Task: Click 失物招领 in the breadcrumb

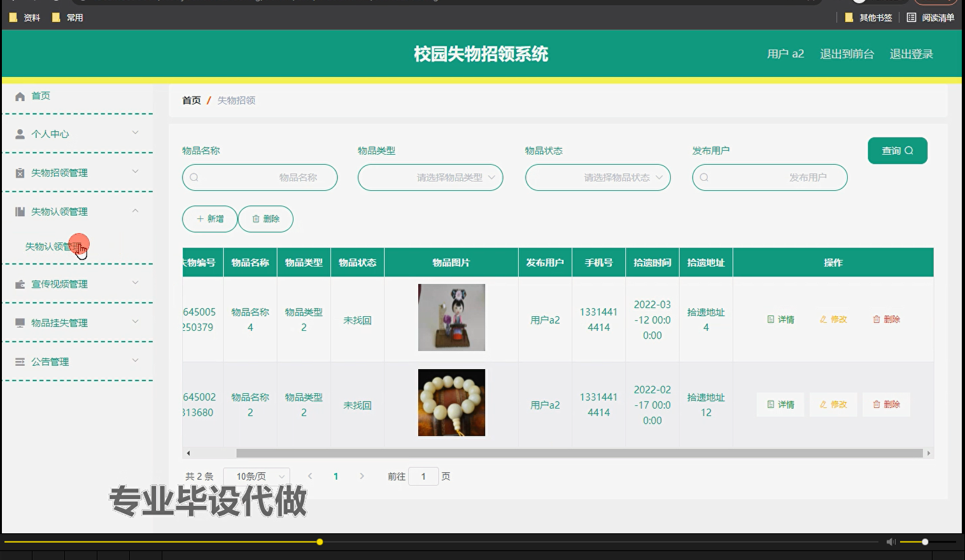Action: [x=236, y=100]
